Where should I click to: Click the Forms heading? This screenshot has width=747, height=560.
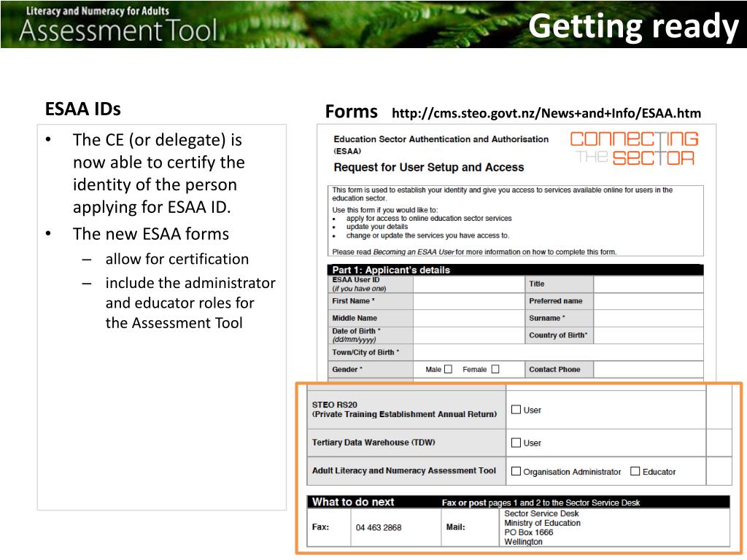tap(351, 112)
